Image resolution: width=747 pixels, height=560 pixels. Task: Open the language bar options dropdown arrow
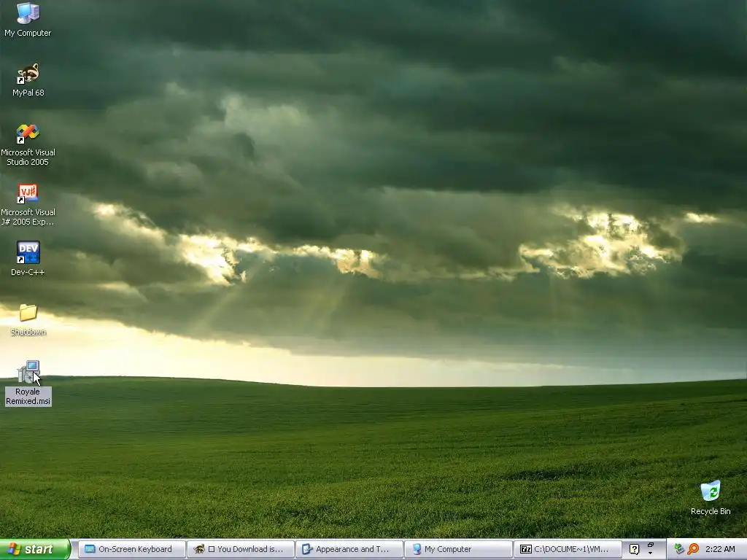tap(651, 553)
